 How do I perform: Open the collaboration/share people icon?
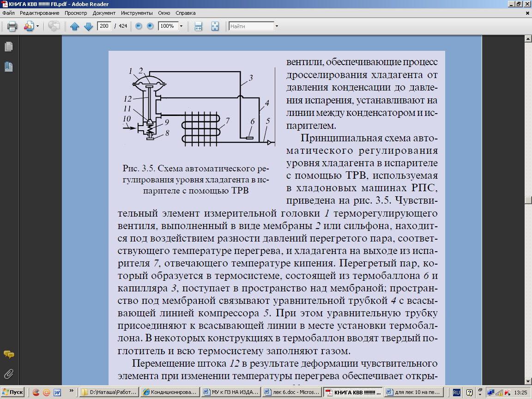[x=29, y=26]
